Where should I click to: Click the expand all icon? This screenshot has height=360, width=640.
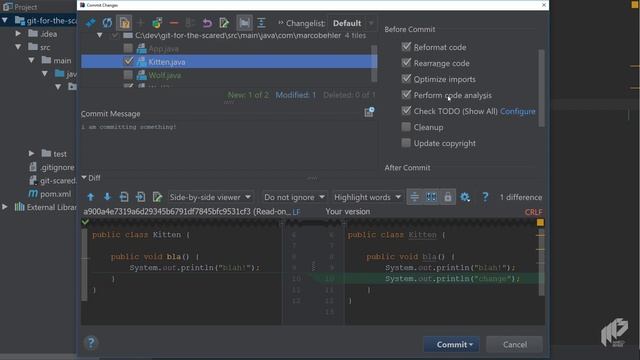[261, 23]
